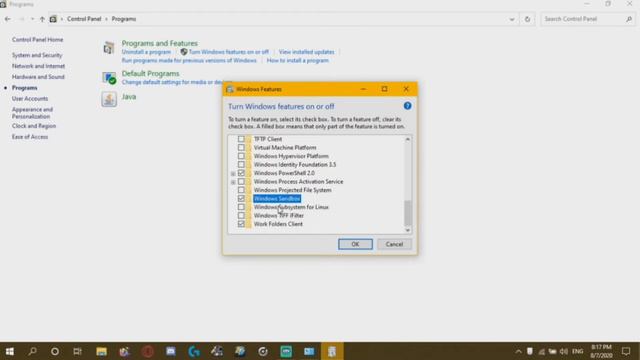Image resolution: width=640 pixels, height=360 pixels.
Task: Enable Windows Projected File System checkbox
Action: pos(241,190)
